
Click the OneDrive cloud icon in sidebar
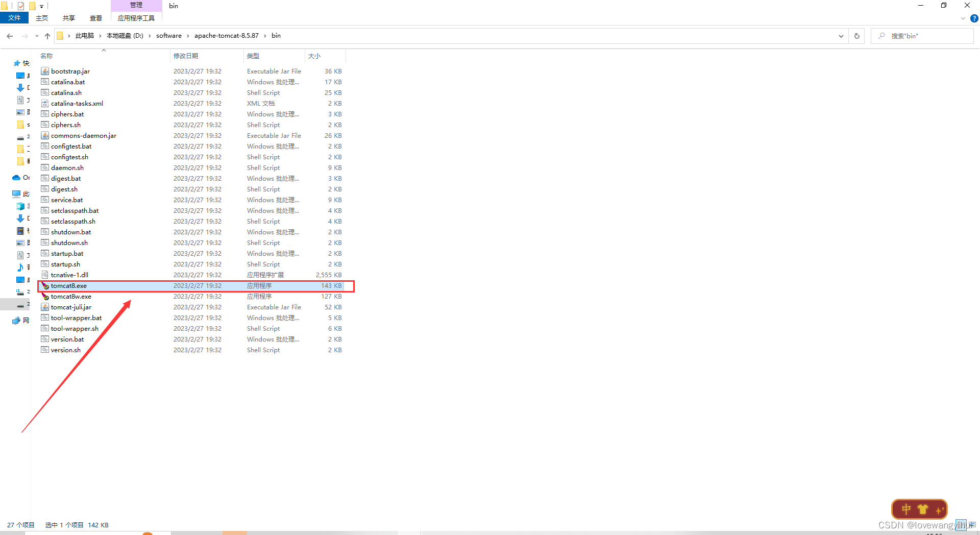(x=16, y=178)
